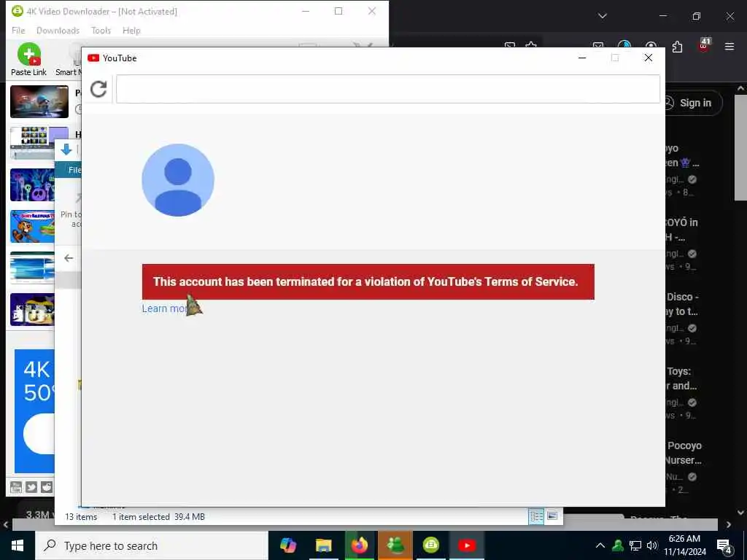Open the Downloads menu in 4K Video Downloader
The width and height of the screenshot is (747, 560).
tap(58, 31)
